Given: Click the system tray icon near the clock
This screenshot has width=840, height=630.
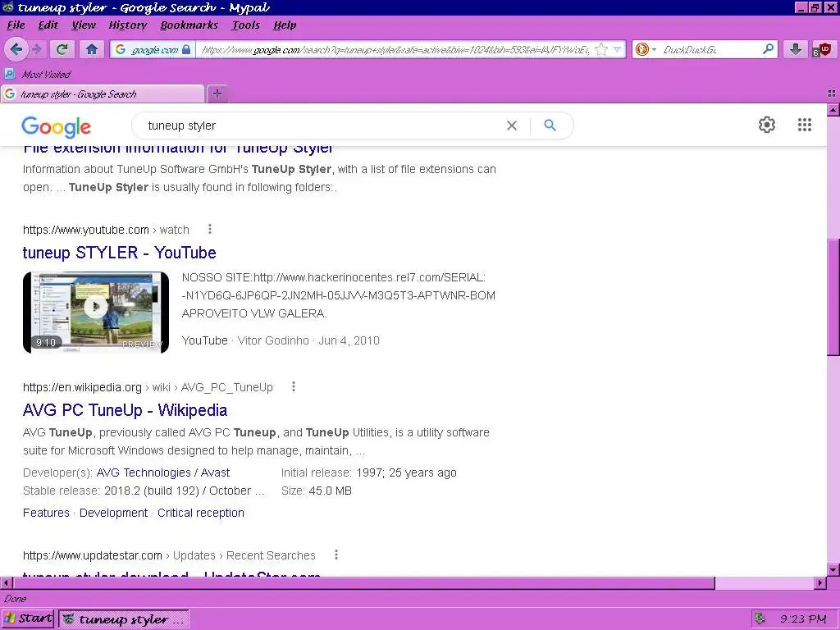Looking at the screenshot, I should click(760, 619).
